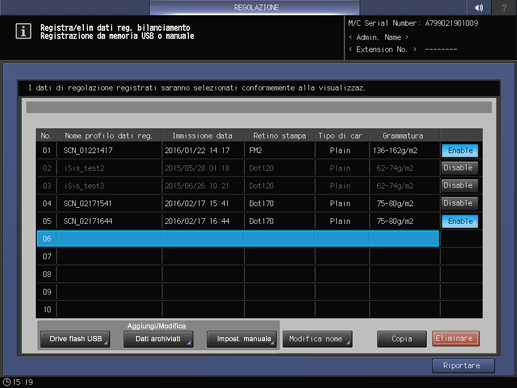Click the information 'i' icon
The image size is (517, 388).
pyautogui.click(x=23, y=32)
